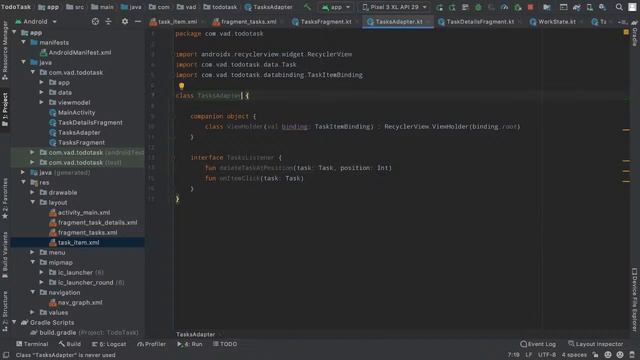
Task: Open the Layout Inspector button
Action: (x=596, y=344)
